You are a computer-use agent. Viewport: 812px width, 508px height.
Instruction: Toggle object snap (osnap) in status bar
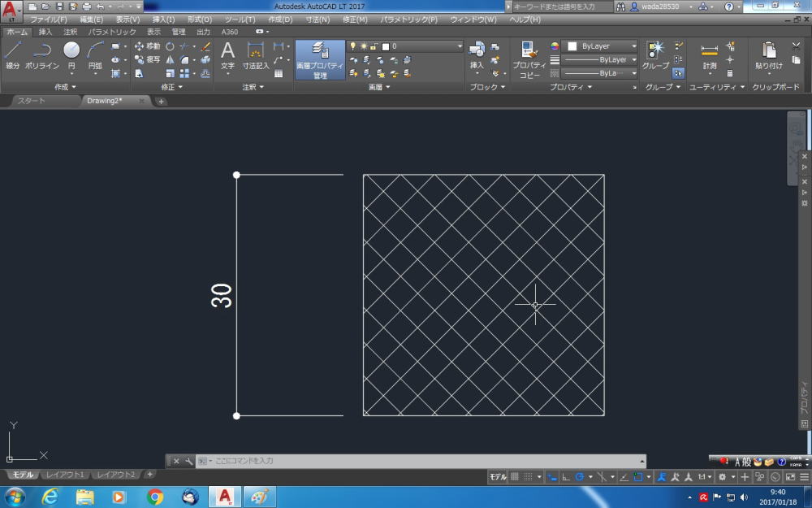(638, 477)
